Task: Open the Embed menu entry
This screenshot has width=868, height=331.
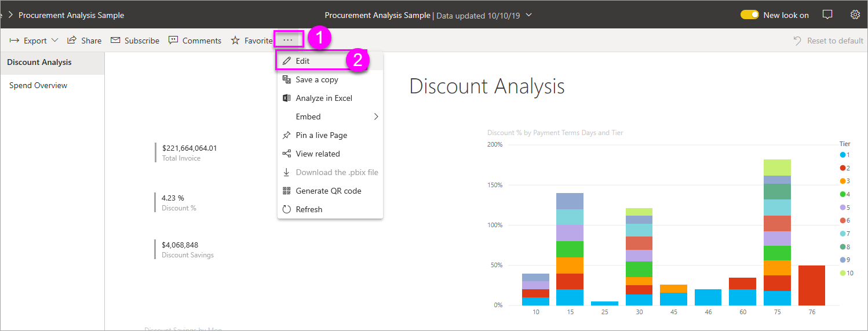Action: click(330, 117)
